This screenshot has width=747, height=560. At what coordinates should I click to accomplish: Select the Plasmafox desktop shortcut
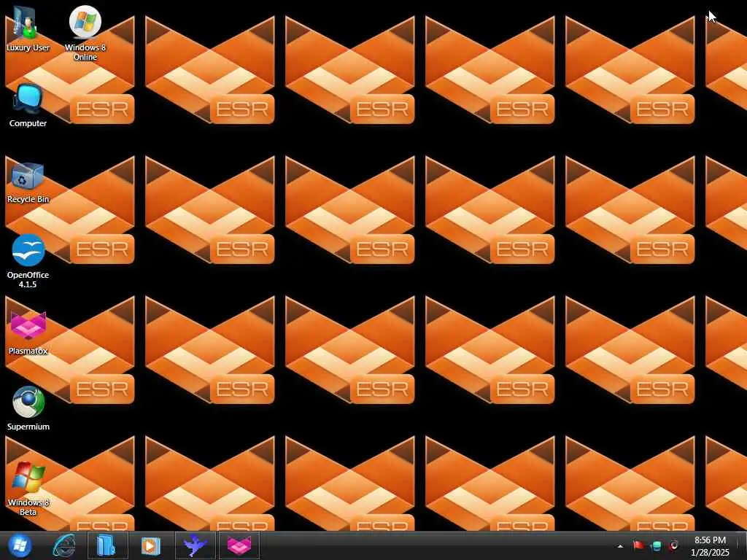coord(28,333)
